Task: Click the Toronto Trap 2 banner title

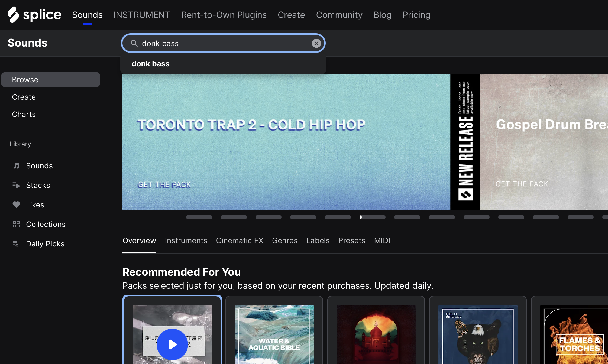Action: tap(251, 125)
